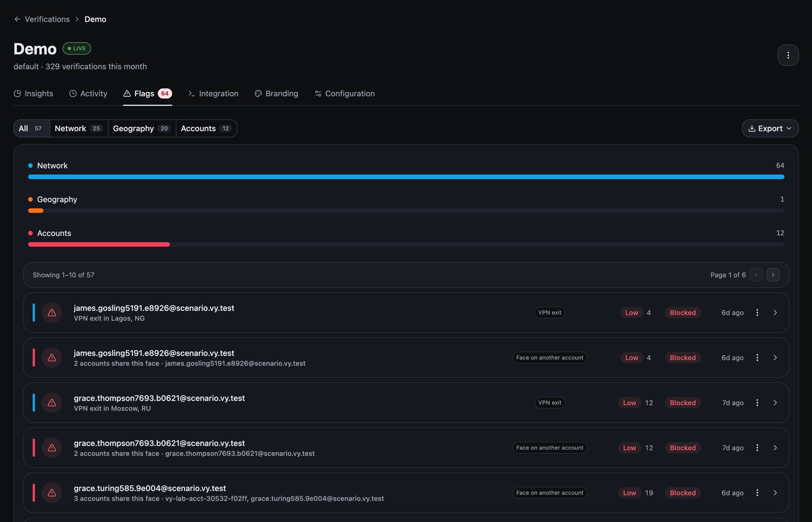Click the Network label in the summary chart
This screenshot has height=522, width=812.
coord(52,166)
